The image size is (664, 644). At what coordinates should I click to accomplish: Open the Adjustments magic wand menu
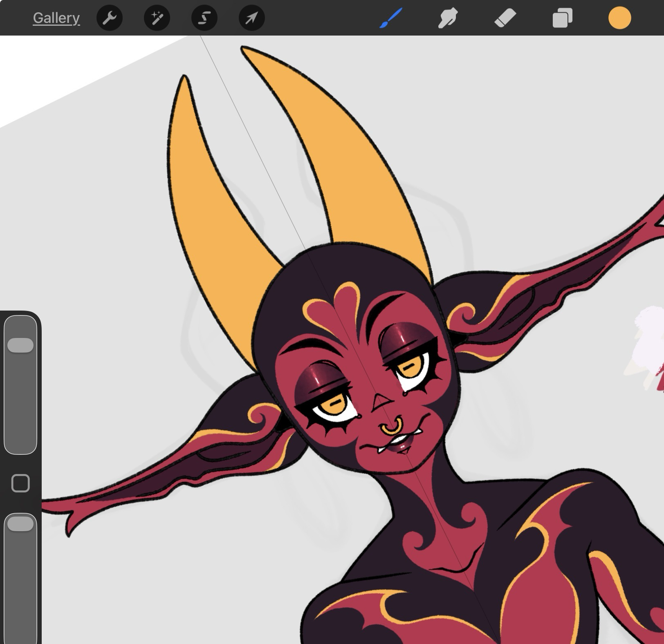click(x=157, y=18)
